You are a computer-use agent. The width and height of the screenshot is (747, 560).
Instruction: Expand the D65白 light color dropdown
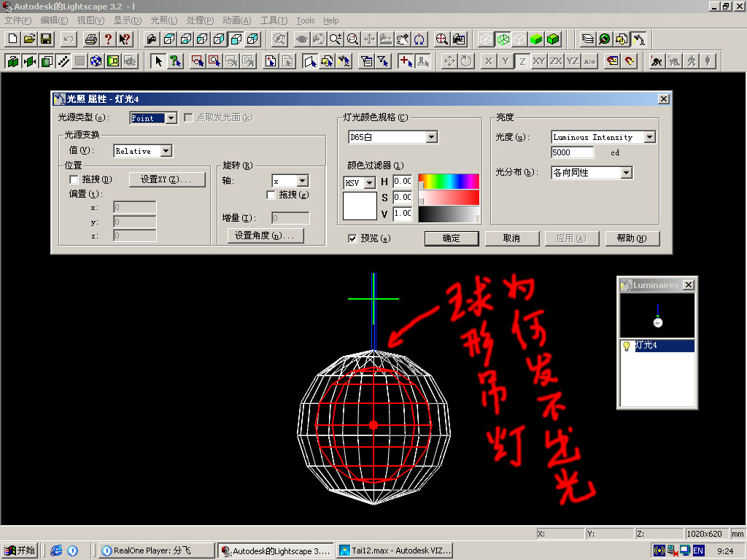click(431, 137)
